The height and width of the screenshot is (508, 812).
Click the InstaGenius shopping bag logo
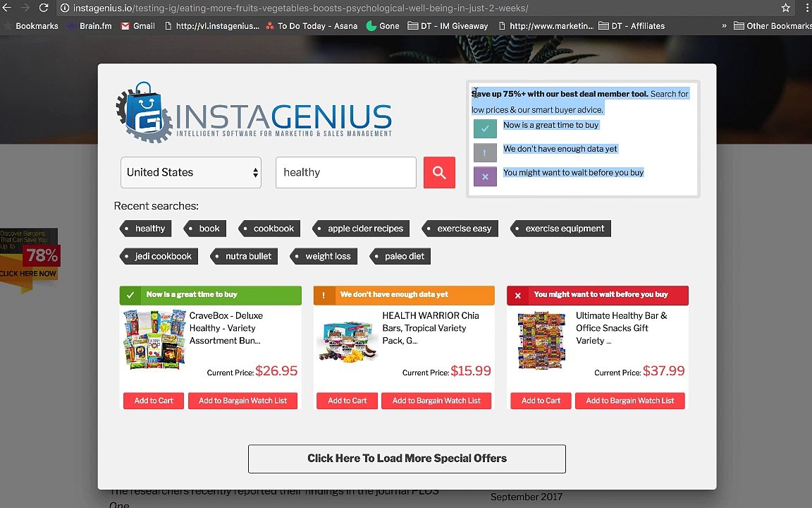click(144, 112)
